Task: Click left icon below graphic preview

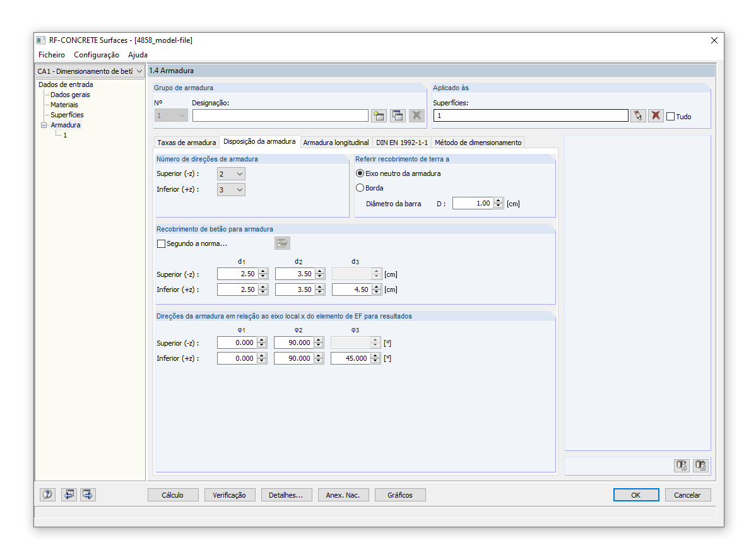Action: 682,465
